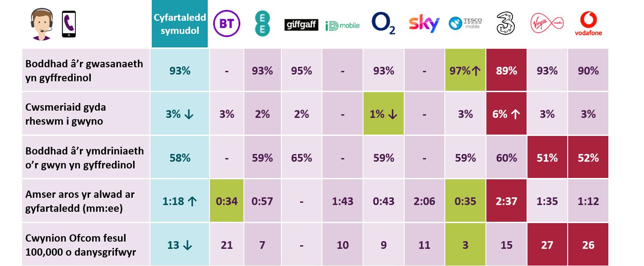644x266 pixels.
Task: Select BT's green 0:34 wait time cell
Action: (x=226, y=201)
